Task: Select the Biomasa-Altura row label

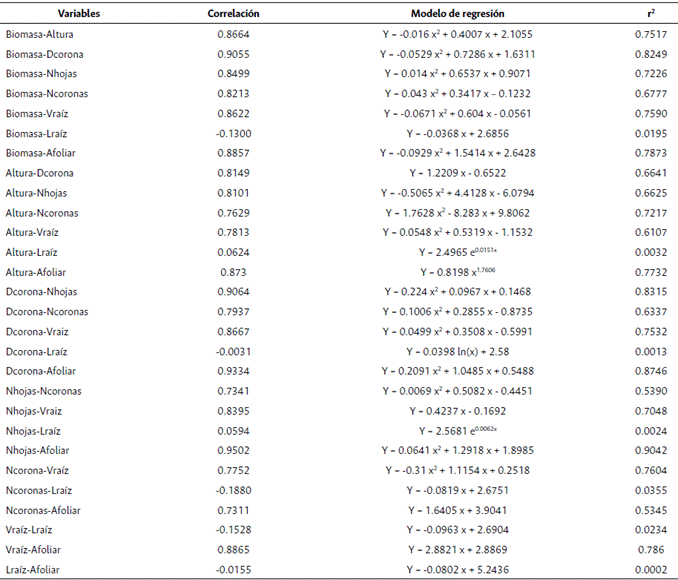Action: 32,34
